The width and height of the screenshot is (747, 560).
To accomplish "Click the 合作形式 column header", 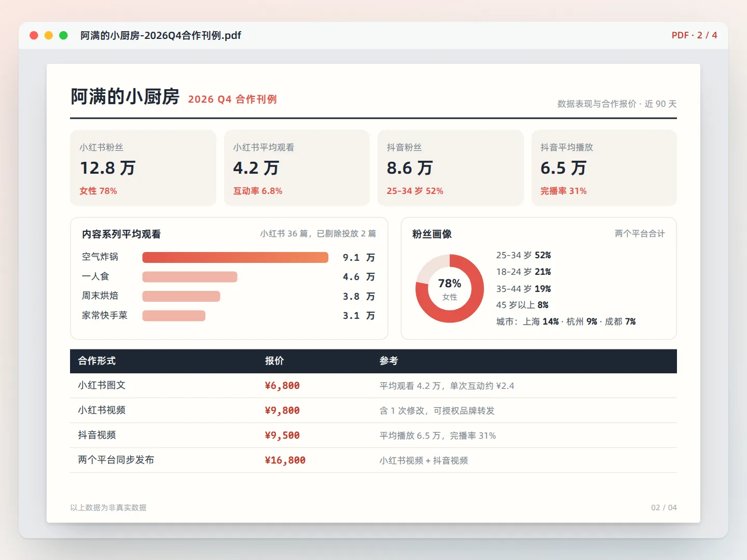I will (x=97, y=361).
